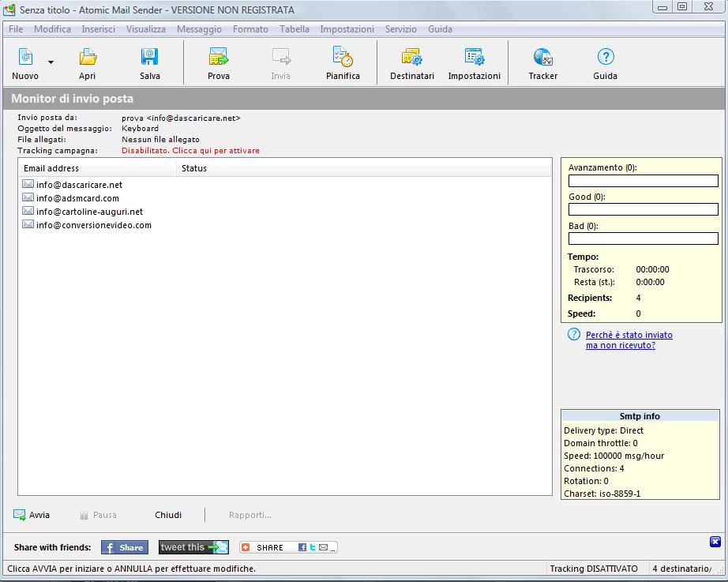728x582 pixels.
Task: Click the Pausa button
Action: (98, 515)
